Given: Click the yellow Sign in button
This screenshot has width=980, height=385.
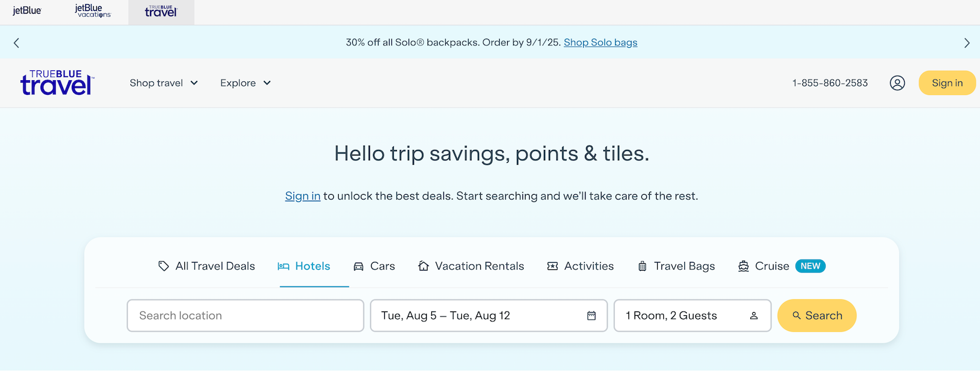Looking at the screenshot, I should (x=947, y=83).
